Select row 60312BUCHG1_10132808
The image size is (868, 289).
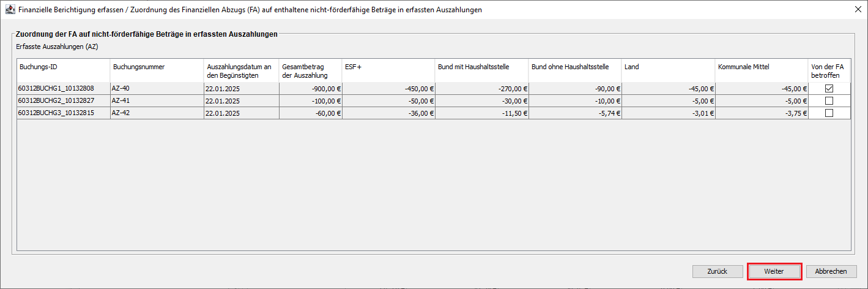(63, 88)
